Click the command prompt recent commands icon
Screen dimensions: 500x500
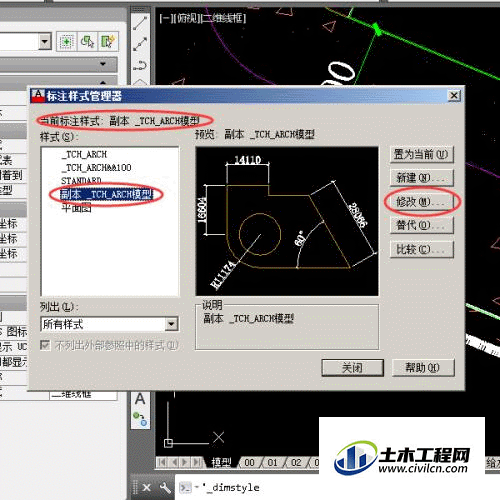[185, 488]
